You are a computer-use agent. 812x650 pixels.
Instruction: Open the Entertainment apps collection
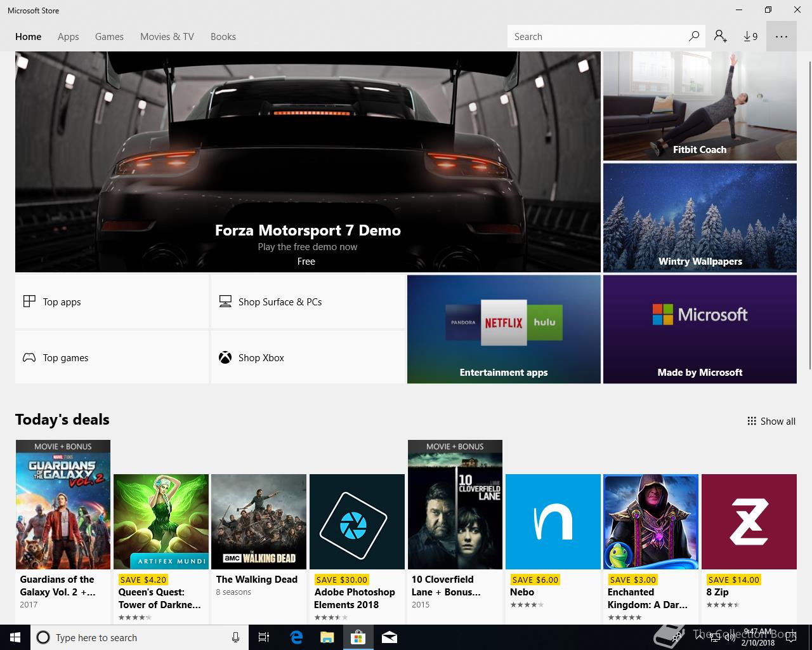[x=504, y=329]
